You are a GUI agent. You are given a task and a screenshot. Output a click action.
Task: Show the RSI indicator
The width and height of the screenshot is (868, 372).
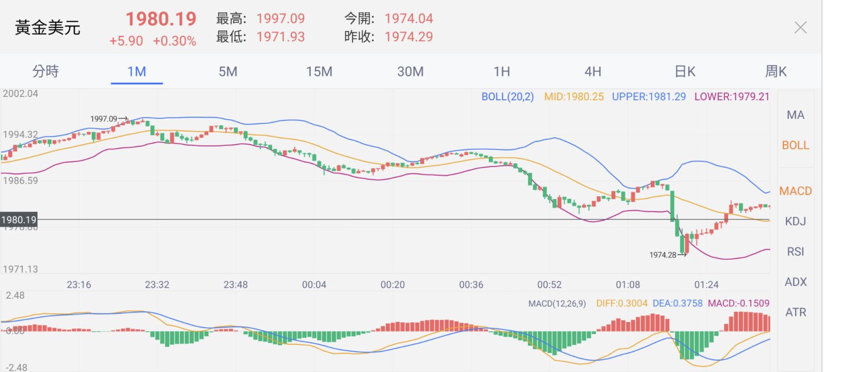(795, 252)
